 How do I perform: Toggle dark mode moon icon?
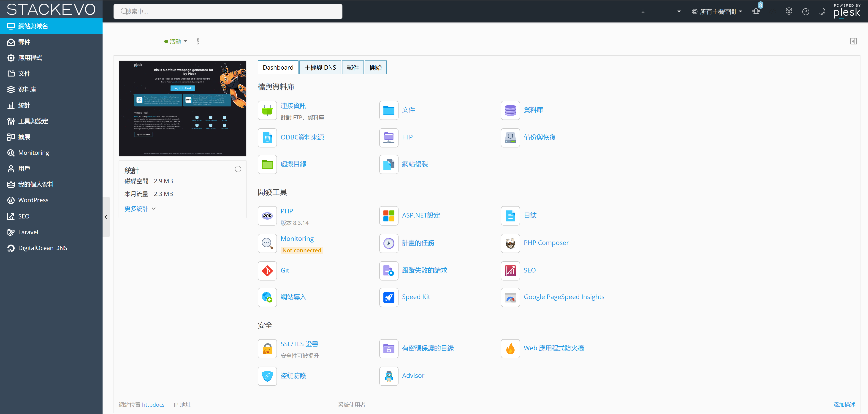(822, 11)
